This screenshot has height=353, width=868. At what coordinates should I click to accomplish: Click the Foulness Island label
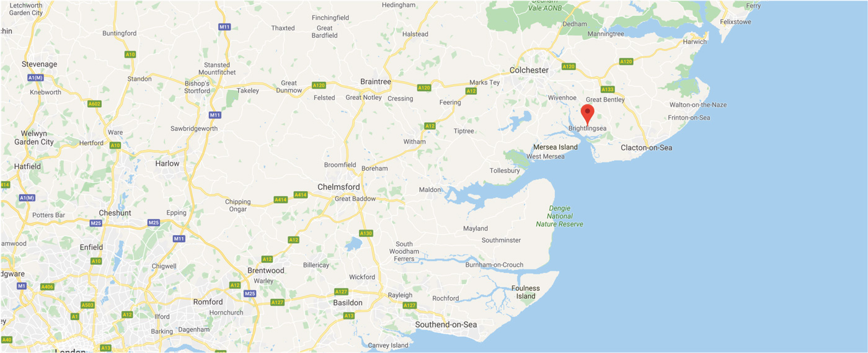click(526, 292)
